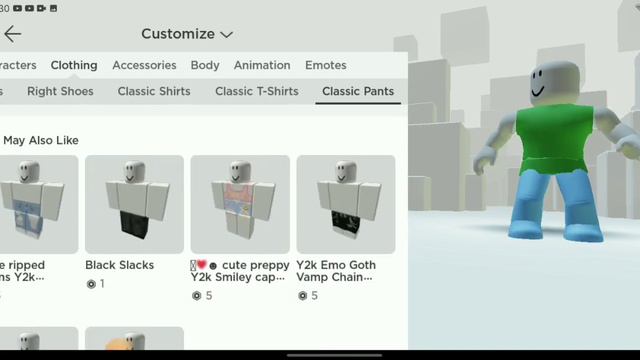Open the partially visible Characters tab
Viewport: 640px width, 360px height.
click(x=18, y=65)
